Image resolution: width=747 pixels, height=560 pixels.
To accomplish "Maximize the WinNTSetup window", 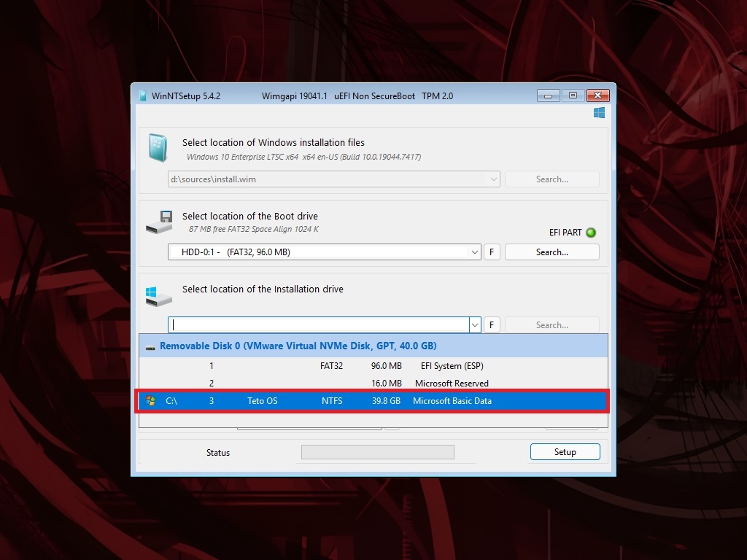I will click(x=573, y=96).
